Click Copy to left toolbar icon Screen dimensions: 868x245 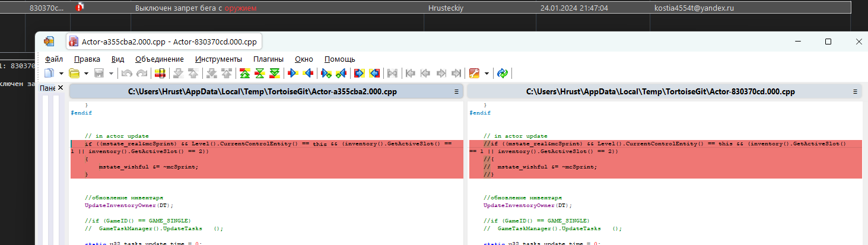coord(308,73)
